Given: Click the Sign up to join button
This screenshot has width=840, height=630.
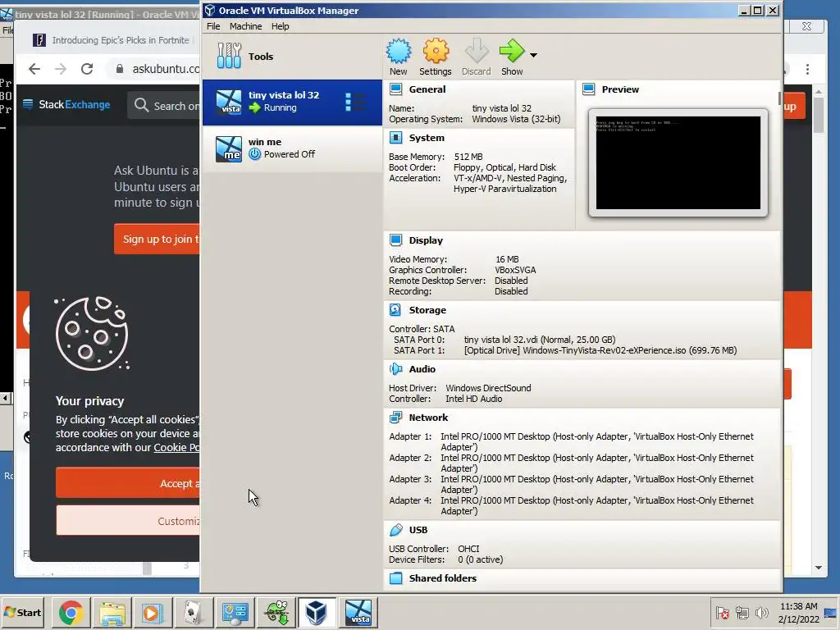Looking at the screenshot, I should coord(157,239).
